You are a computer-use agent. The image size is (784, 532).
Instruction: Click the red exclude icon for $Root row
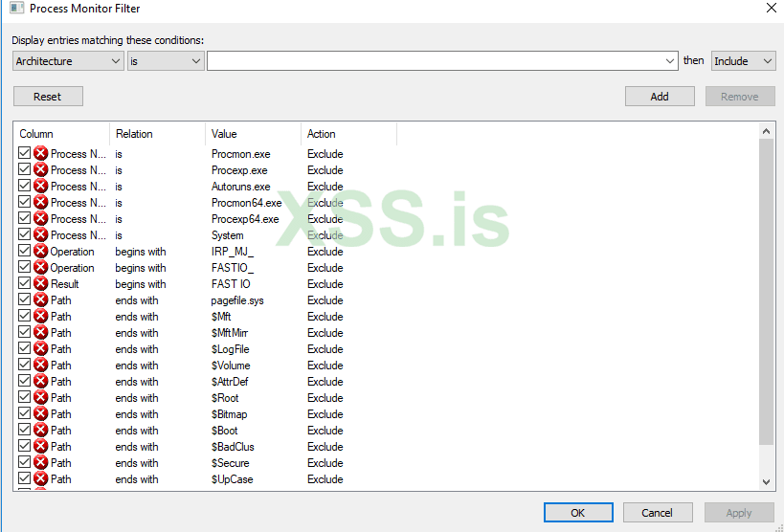pos(40,397)
